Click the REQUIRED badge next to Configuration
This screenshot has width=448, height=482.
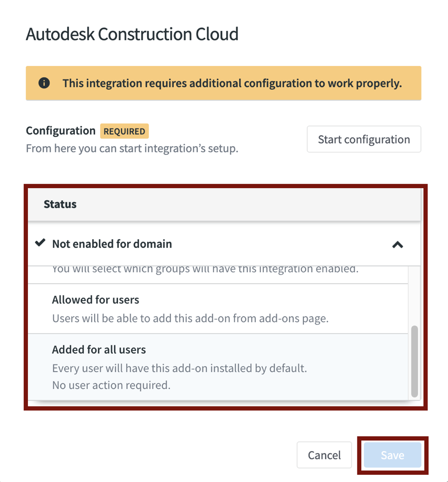pyautogui.click(x=124, y=131)
